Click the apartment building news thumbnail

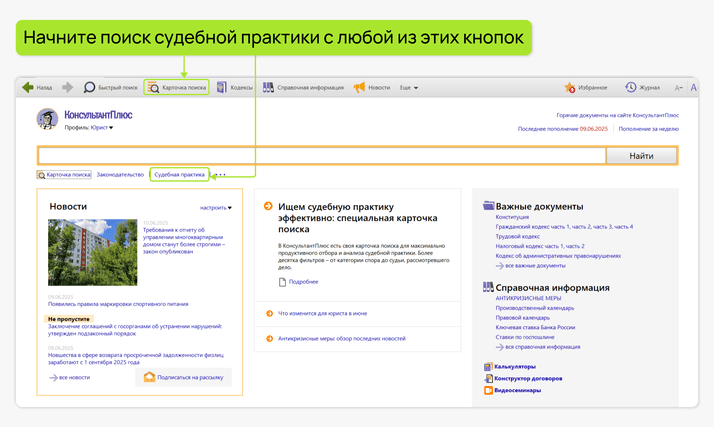tap(92, 252)
